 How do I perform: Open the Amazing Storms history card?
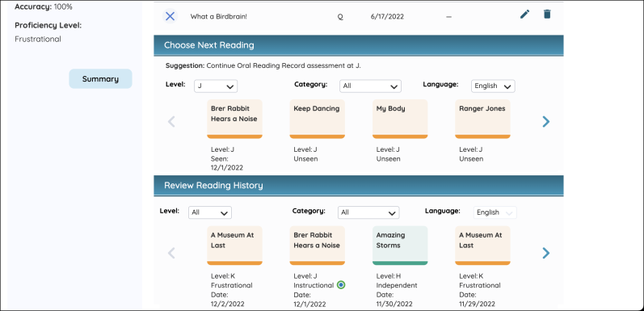(400, 246)
